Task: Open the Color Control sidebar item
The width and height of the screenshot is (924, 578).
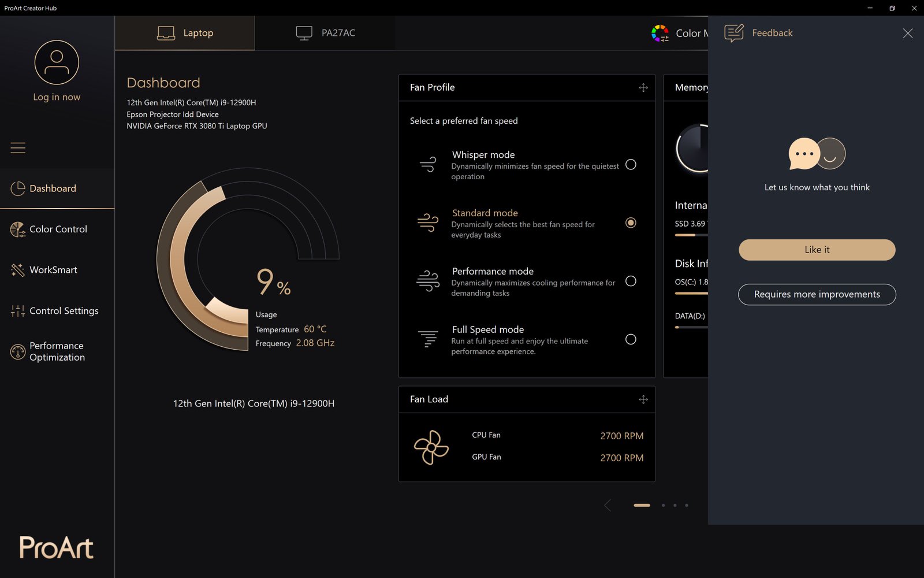Action: pyautogui.click(x=58, y=229)
